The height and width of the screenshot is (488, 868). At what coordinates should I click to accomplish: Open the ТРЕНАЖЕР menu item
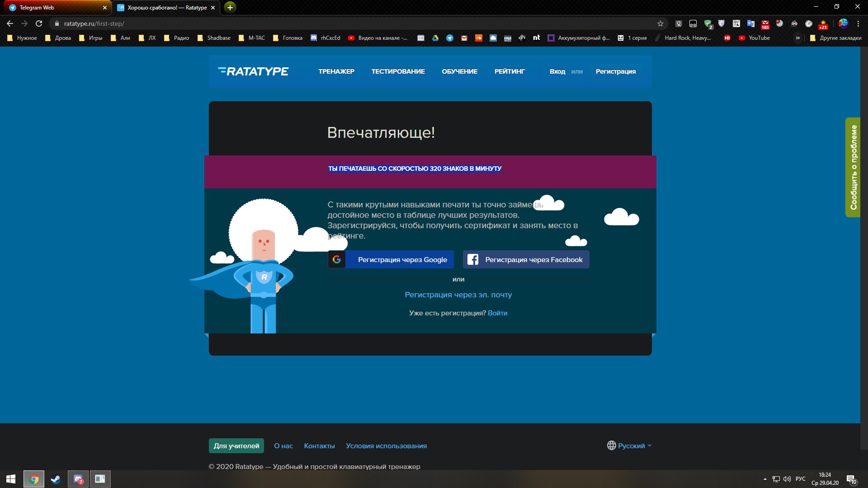tap(336, 71)
